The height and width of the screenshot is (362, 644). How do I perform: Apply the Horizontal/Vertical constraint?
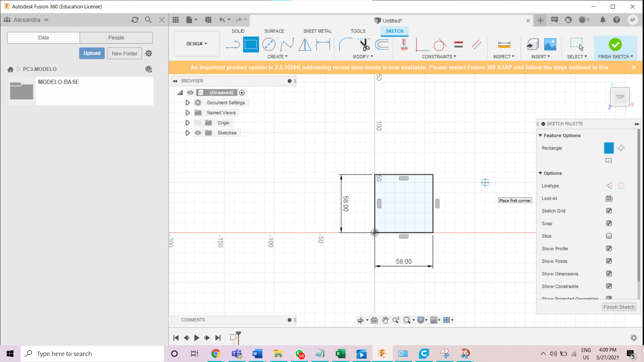[x=404, y=44]
